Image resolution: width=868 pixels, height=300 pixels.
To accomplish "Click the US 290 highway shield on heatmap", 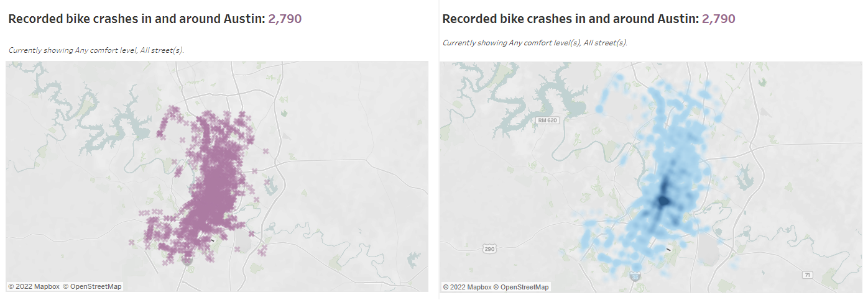I will click(x=491, y=248).
